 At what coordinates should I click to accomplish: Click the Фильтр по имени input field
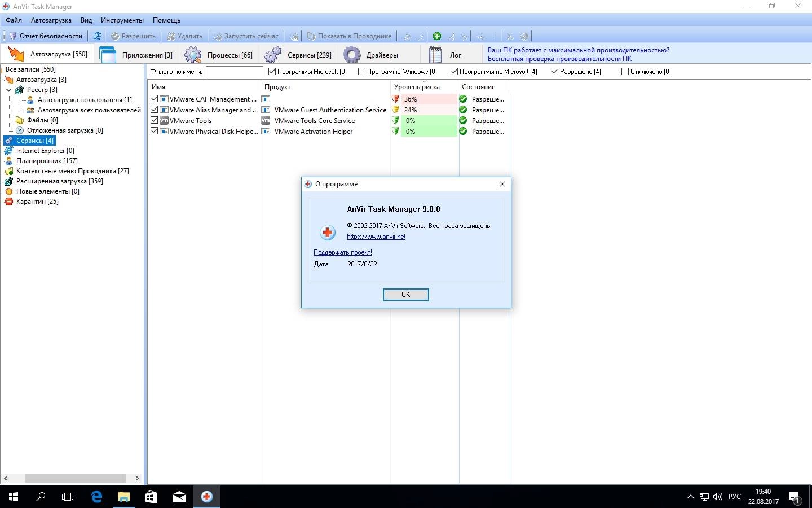(x=235, y=72)
